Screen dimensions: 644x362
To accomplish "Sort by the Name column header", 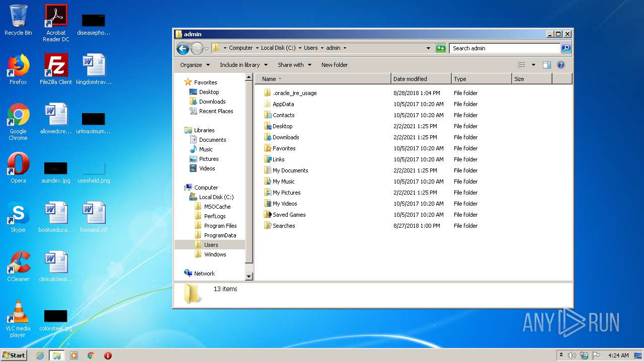I will tap(323, 79).
